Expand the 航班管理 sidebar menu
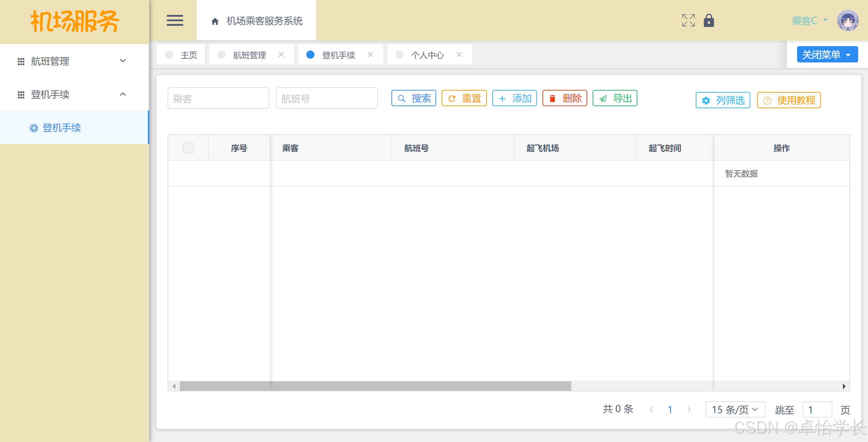This screenshot has height=442, width=868. coord(74,61)
